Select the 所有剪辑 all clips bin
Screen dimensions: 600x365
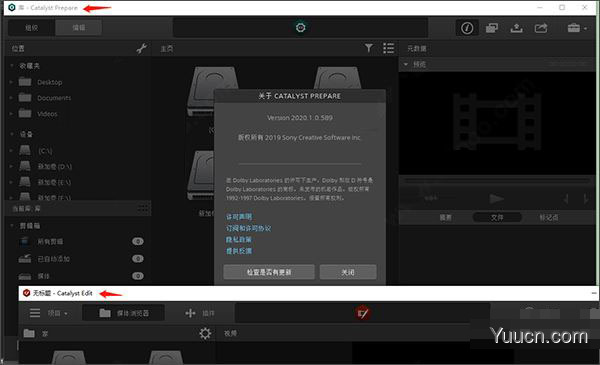click(x=50, y=241)
